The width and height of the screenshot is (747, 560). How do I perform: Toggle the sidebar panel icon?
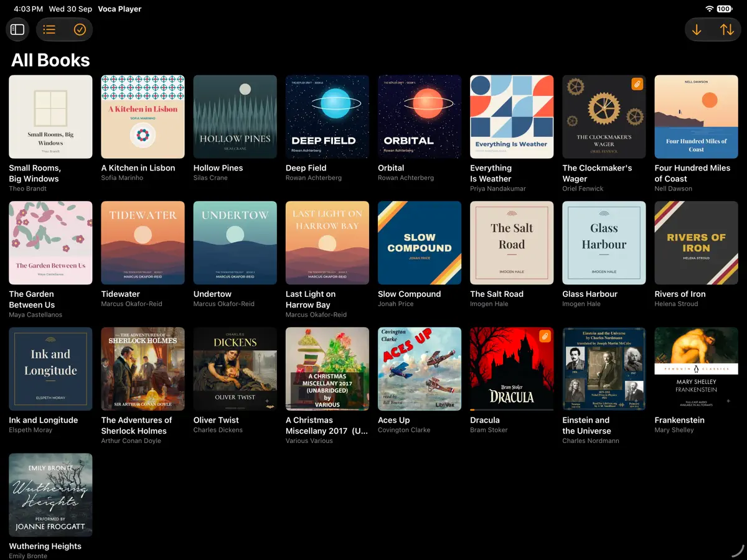[x=17, y=29]
